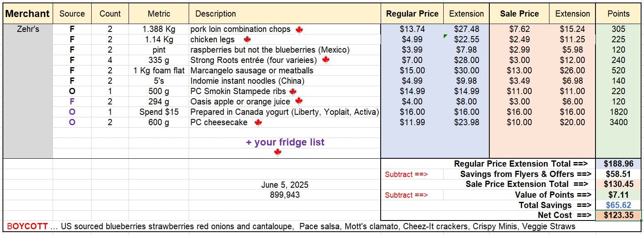Click the Total Savings $65.62 cell
The width and height of the screenshot is (644, 235).
[618, 205]
